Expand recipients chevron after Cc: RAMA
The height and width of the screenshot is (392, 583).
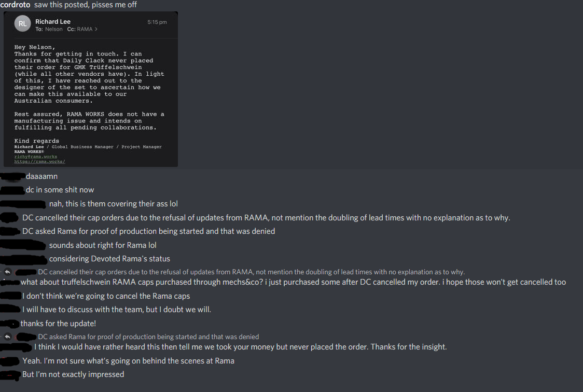(96, 30)
